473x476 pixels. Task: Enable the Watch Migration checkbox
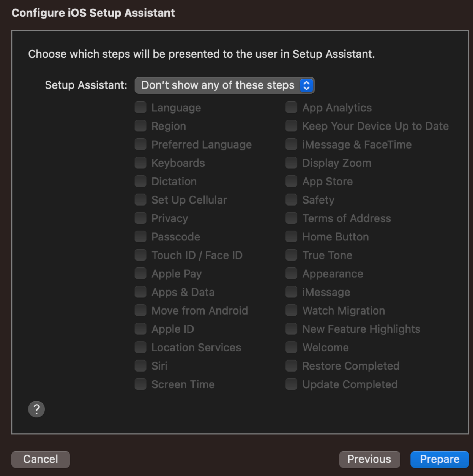point(291,310)
